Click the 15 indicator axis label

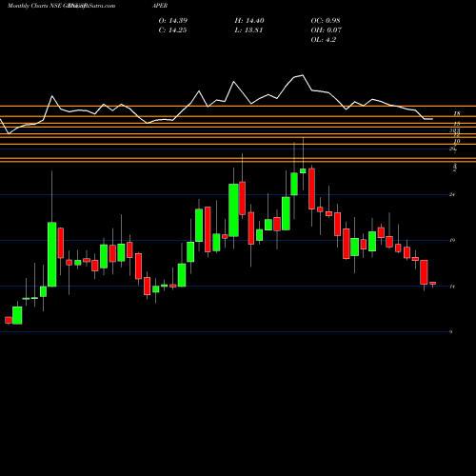457,124
